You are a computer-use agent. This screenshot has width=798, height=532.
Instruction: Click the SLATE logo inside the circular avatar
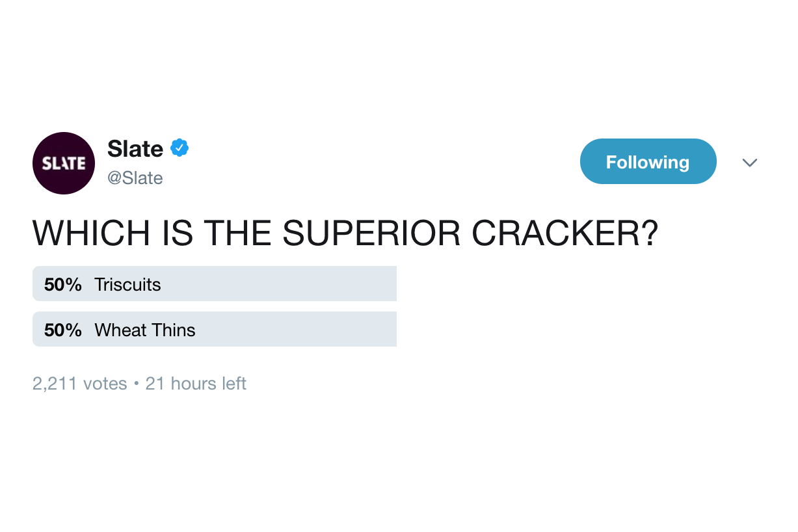click(x=63, y=163)
